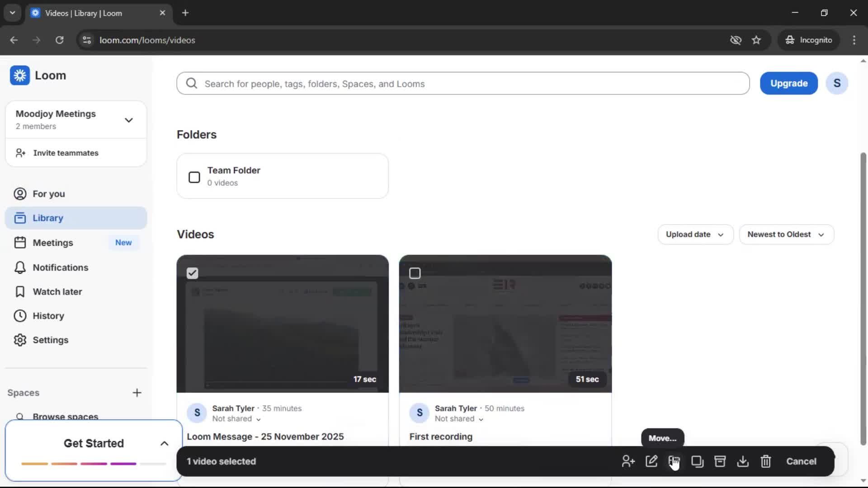Uncheck the Loom Message video selection
Image resolution: width=868 pixels, height=488 pixels.
[192, 273]
